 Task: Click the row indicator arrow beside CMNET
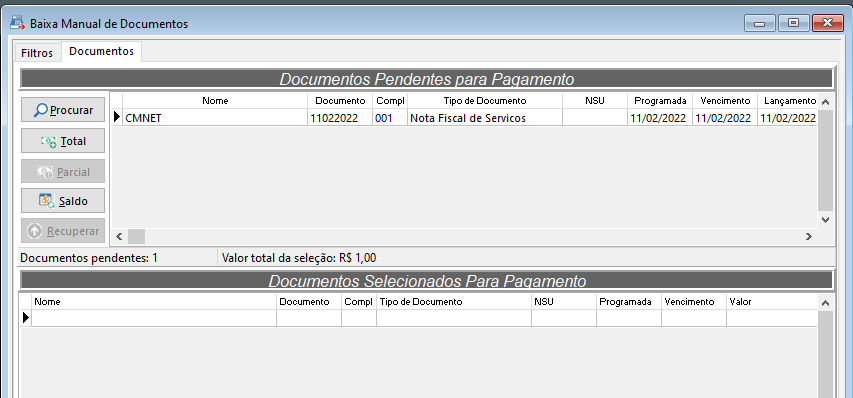pyautogui.click(x=116, y=117)
